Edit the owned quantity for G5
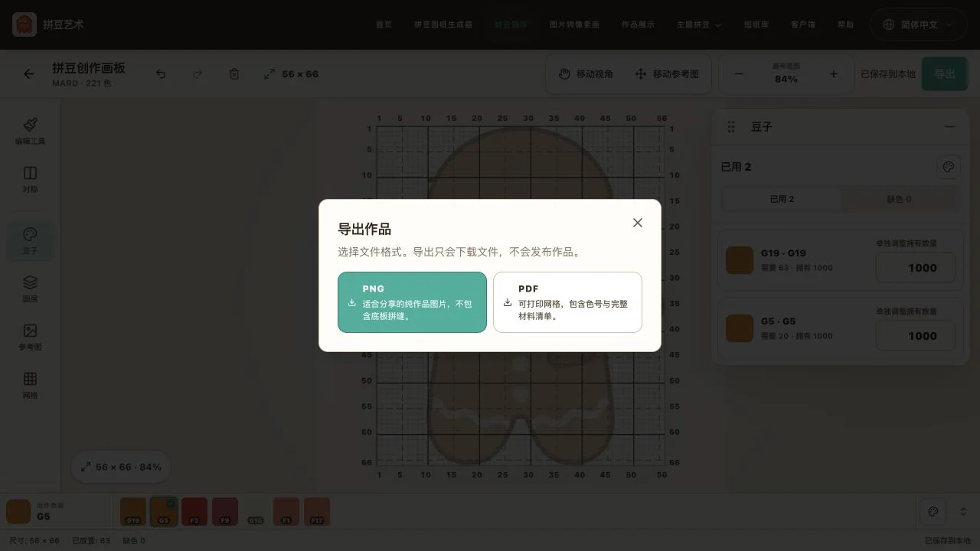980x551 pixels. [x=916, y=336]
